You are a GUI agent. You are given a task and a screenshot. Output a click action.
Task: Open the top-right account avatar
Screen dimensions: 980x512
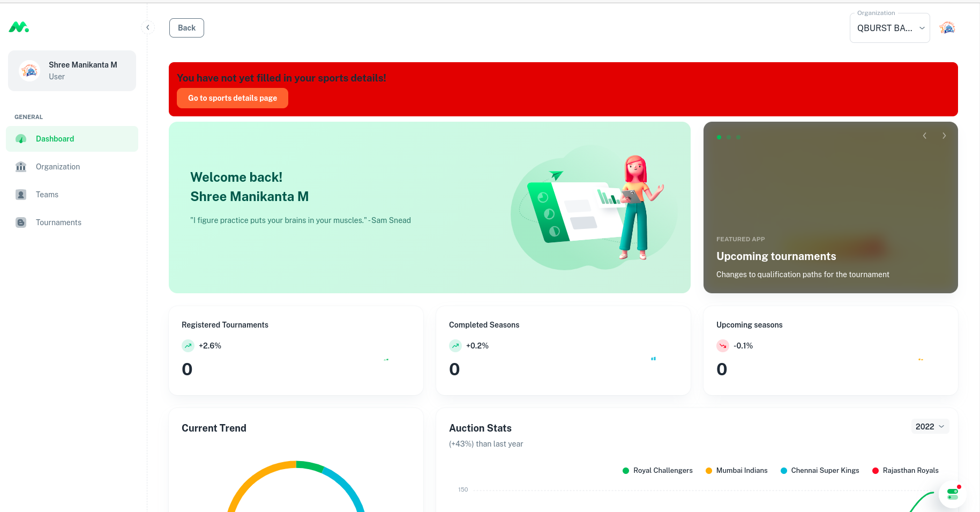tap(947, 28)
